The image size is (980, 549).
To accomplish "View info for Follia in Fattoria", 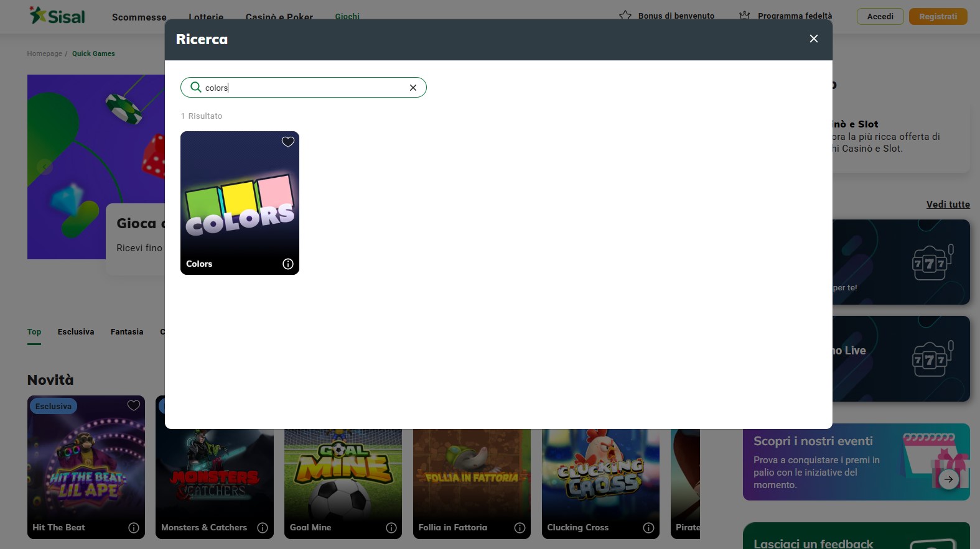I will point(520,528).
